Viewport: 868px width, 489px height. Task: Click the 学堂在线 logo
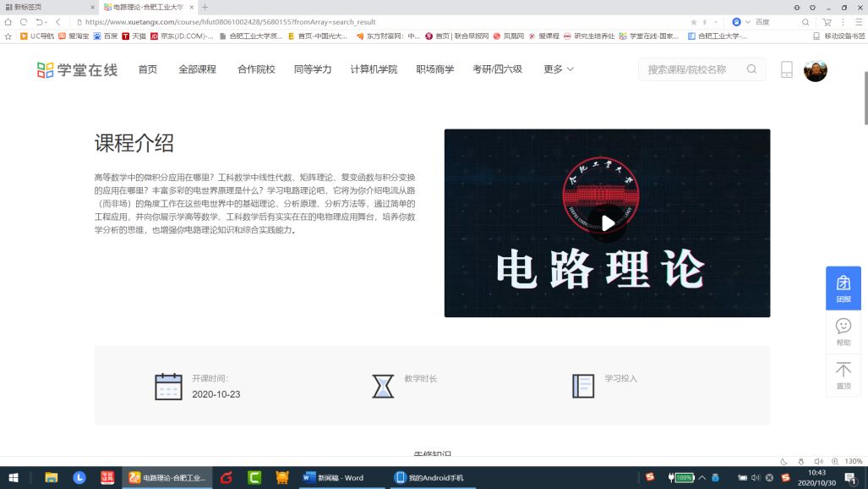pos(77,69)
